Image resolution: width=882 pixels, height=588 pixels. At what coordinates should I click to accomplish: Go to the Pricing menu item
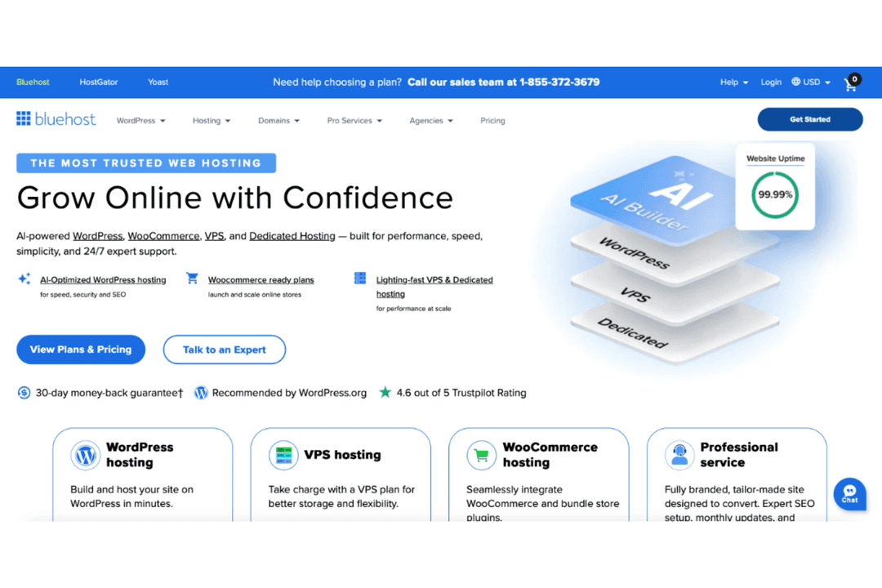[492, 120]
